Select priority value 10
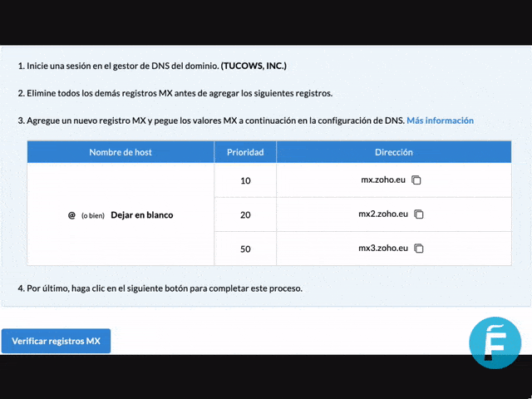Viewport: 532px width, 399px height. coord(245,180)
